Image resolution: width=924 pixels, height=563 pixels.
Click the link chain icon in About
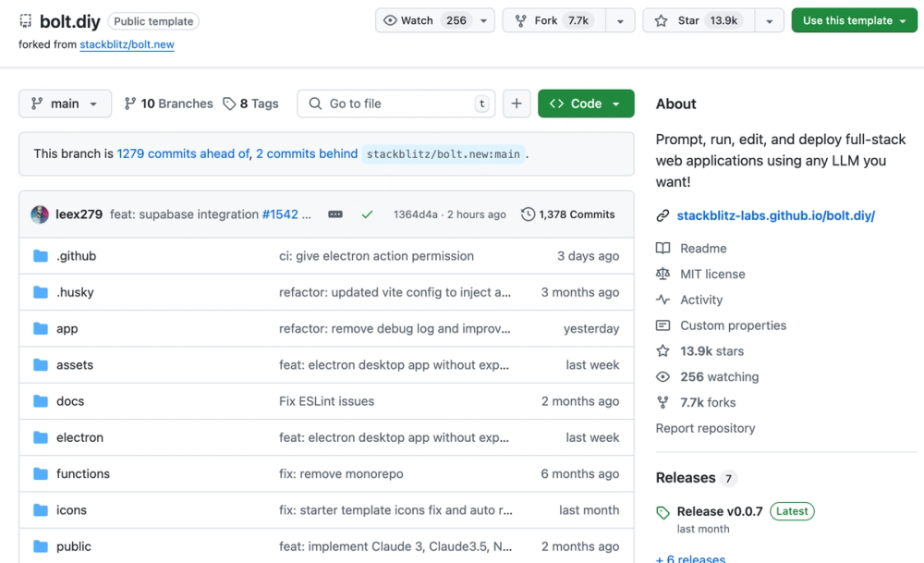(663, 215)
